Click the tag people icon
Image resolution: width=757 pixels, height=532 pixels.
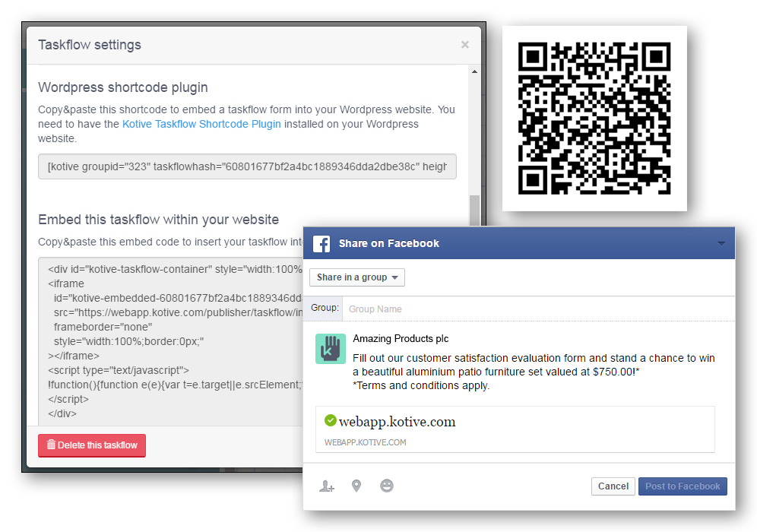point(327,486)
